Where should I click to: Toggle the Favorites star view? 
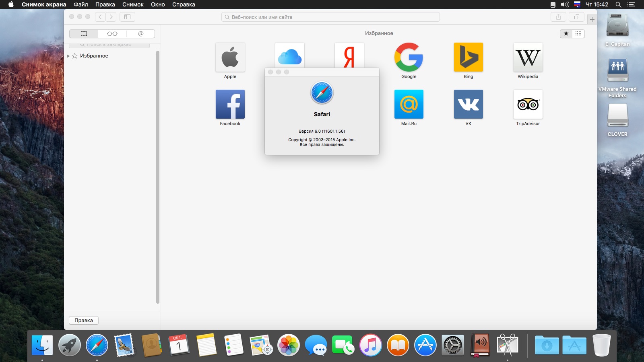point(566,33)
